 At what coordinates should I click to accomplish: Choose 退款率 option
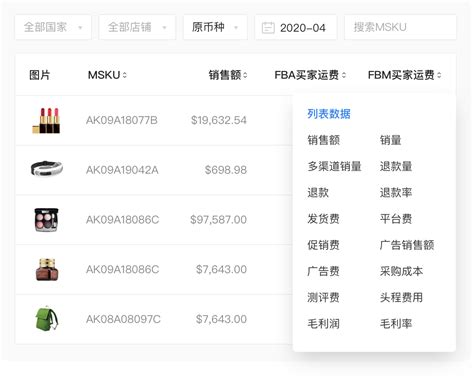click(x=396, y=192)
